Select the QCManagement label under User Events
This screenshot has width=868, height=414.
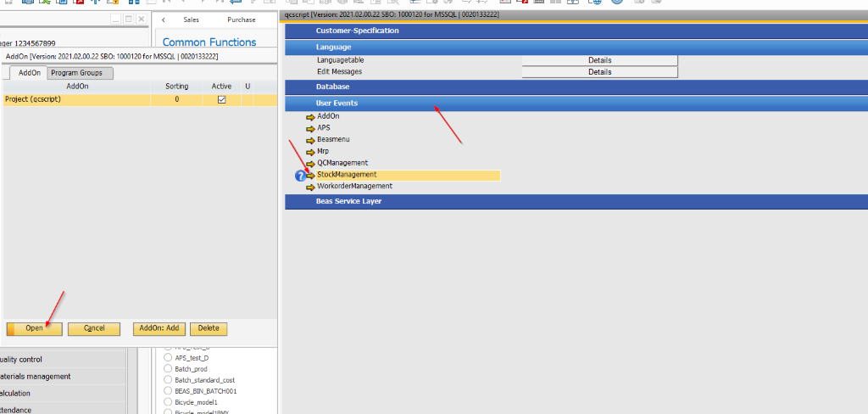pos(342,163)
